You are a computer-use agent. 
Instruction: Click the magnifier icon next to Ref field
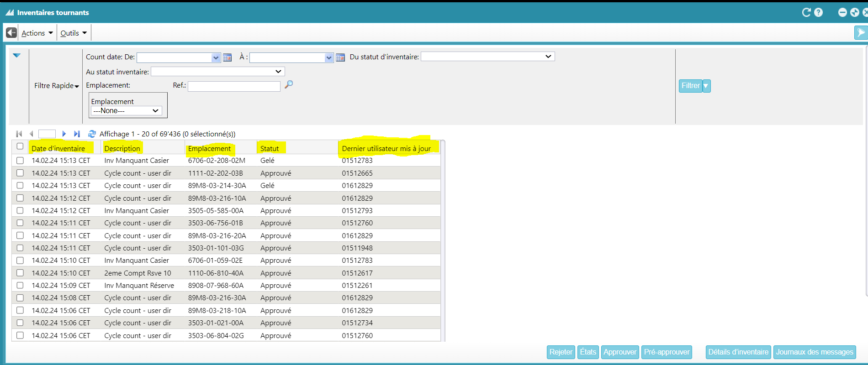pyautogui.click(x=288, y=84)
